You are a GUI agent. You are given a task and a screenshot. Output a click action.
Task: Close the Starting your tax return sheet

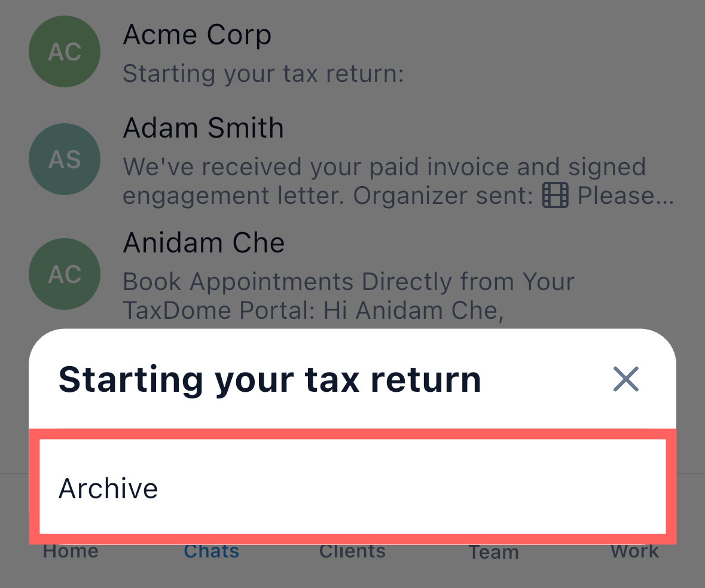(626, 379)
